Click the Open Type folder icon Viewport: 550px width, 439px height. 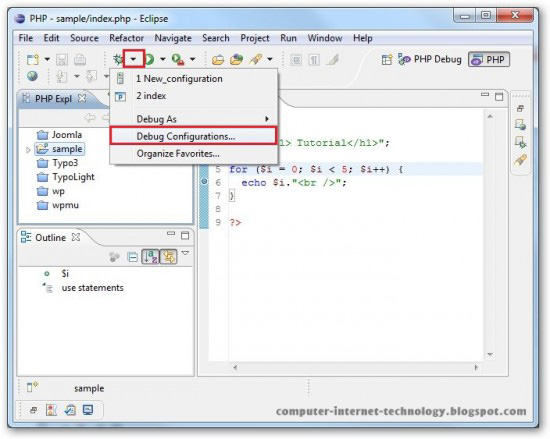tap(218, 60)
